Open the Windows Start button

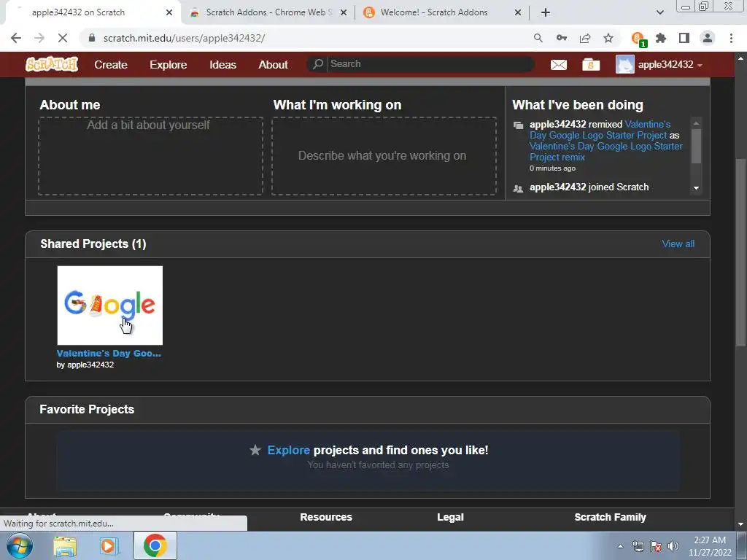pyautogui.click(x=20, y=545)
